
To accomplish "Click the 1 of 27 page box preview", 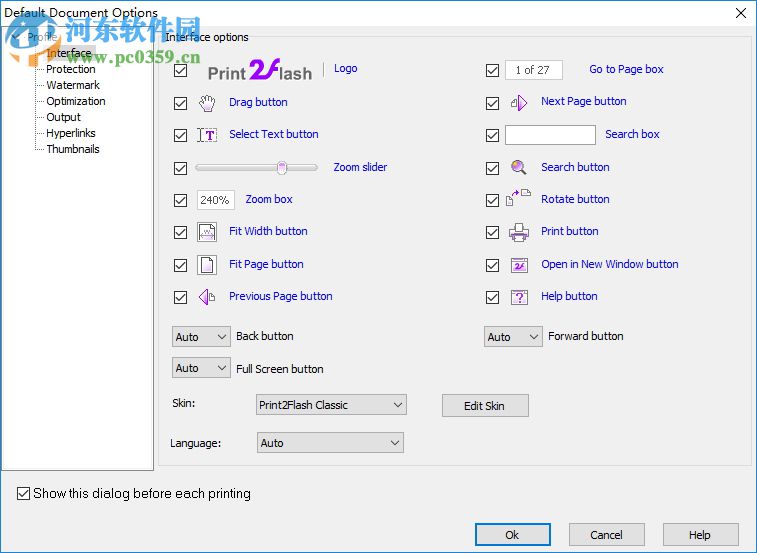I will tap(533, 70).
